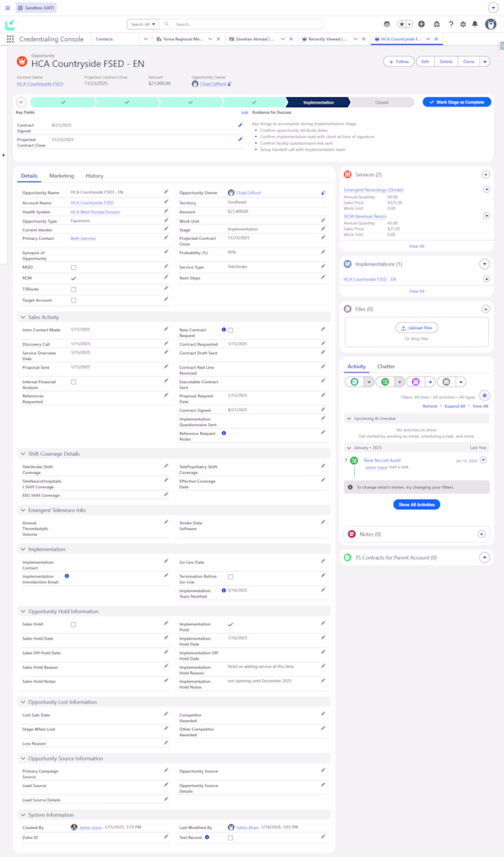The image size is (504, 857).
Task: Close the Yuma Regional Me... tab
Action: 219,40
